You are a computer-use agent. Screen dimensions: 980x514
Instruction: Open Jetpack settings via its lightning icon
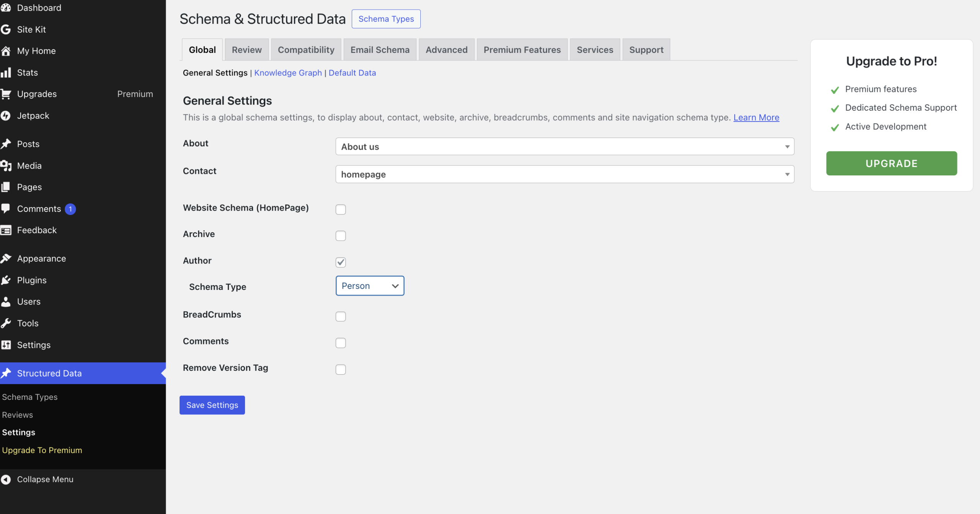point(6,115)
